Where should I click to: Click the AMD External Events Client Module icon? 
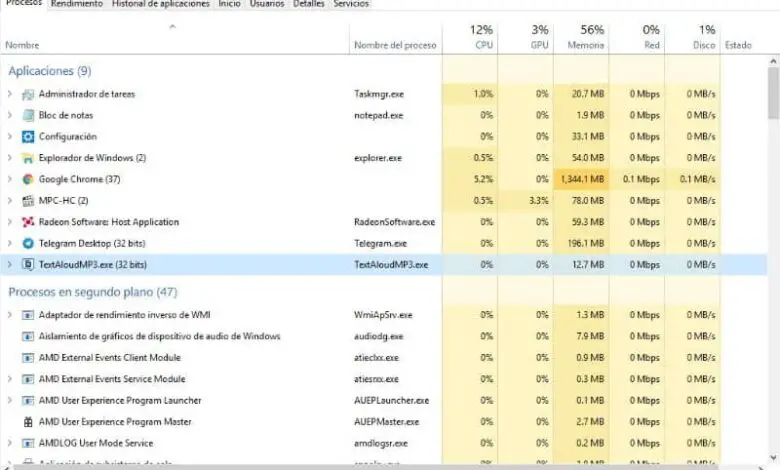[28, 358]
